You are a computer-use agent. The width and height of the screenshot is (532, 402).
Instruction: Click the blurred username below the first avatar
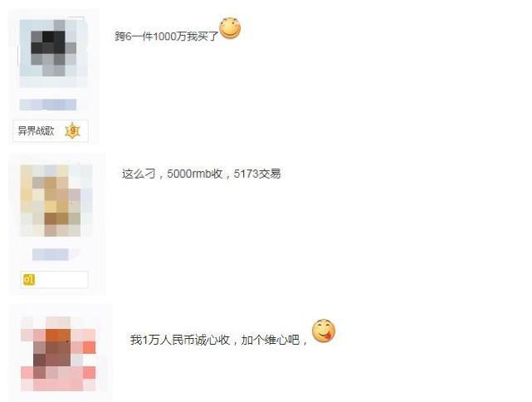[48, 105]
